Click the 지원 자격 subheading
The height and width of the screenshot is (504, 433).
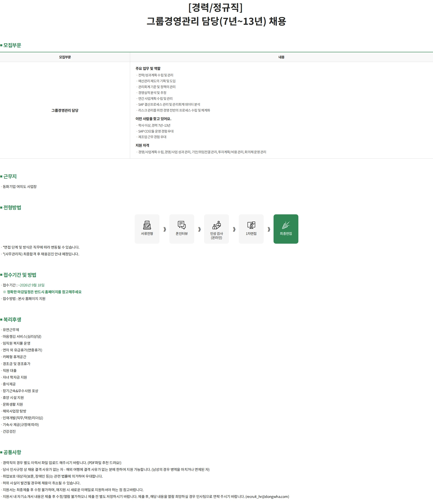142,145
